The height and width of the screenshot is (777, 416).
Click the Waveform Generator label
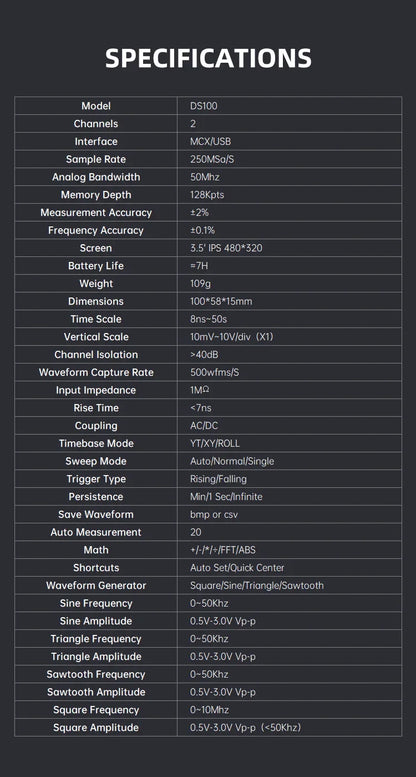click(96, 586)
